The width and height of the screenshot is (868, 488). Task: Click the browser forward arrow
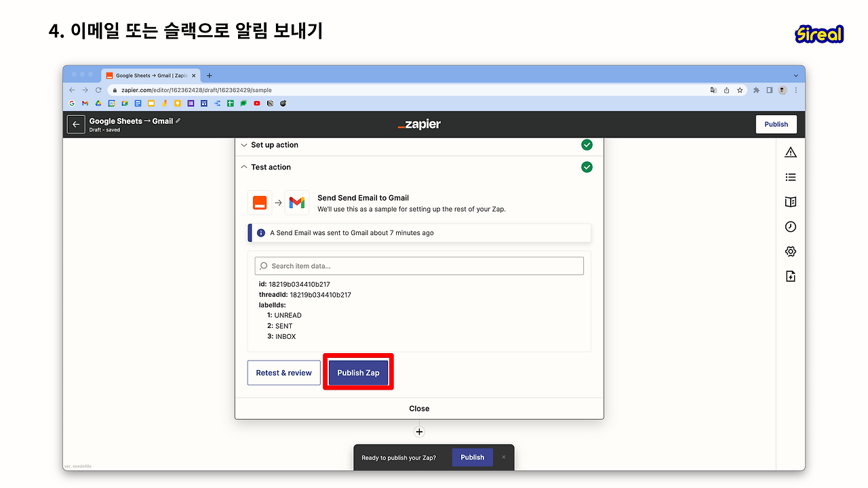click(85, 90)
